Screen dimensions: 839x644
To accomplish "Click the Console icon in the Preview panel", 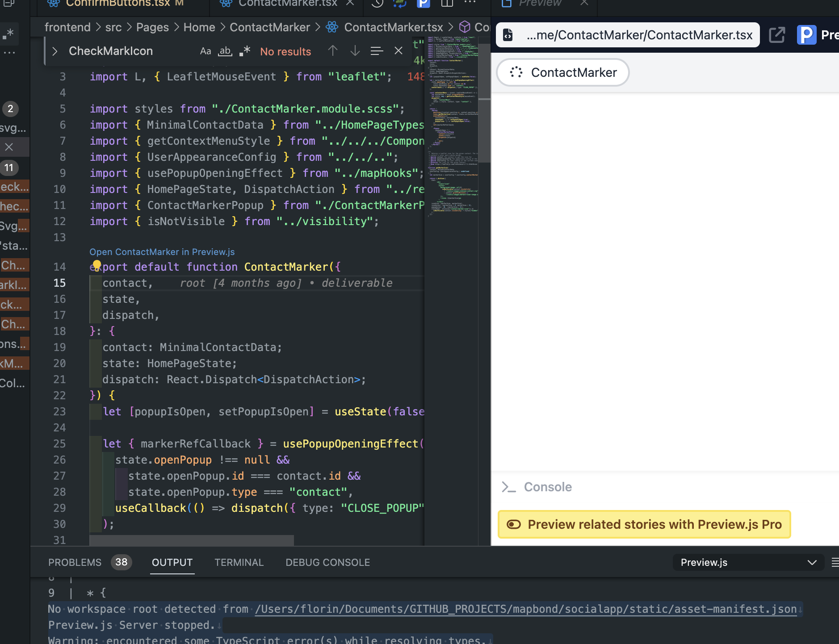I will coord(509,487).
